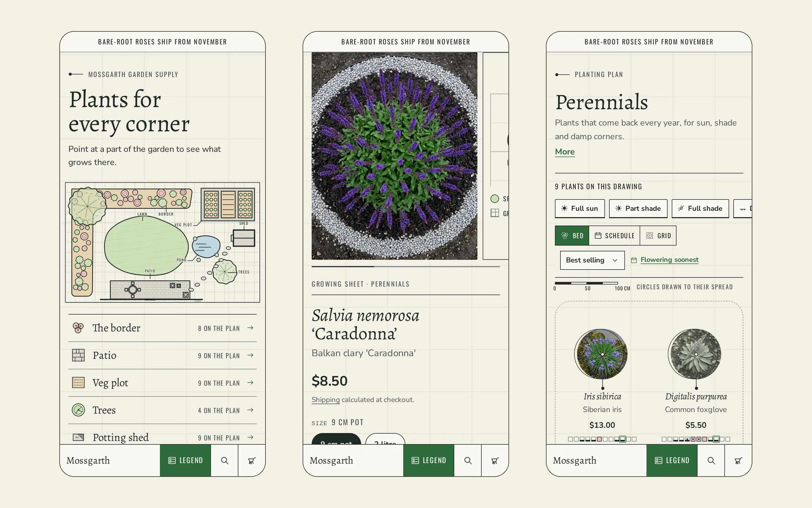Switch to the BED view tab
This screenshot has width=812, height=508.
pyautogui.click(x=572, y=236)
